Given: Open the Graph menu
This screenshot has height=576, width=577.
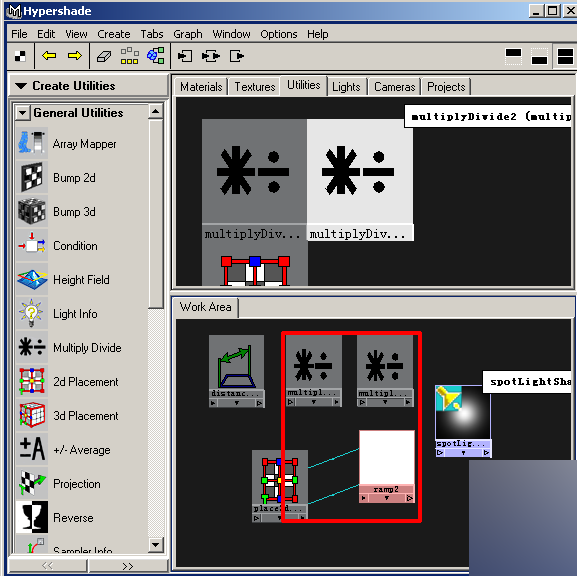Looking at the screenshot, I should point(188,34).
